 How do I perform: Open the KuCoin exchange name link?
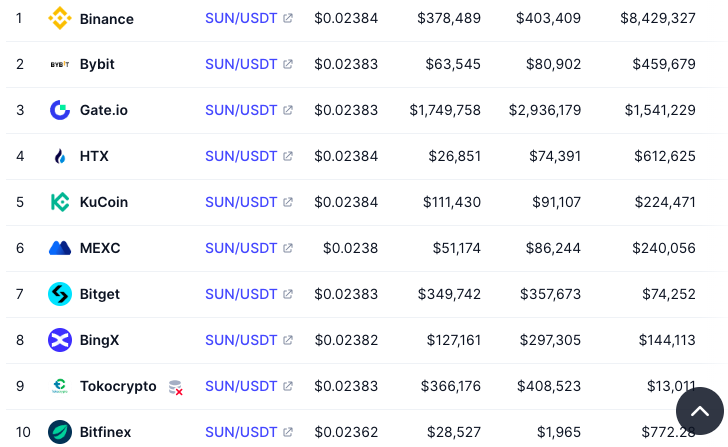point(104,202)
